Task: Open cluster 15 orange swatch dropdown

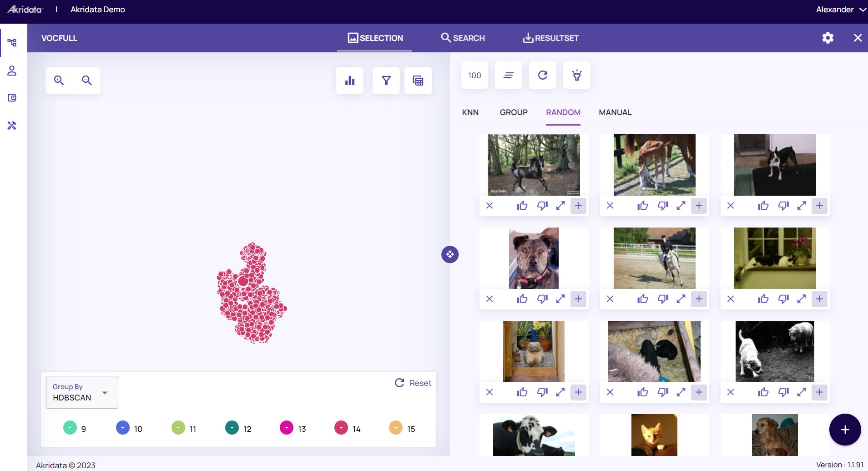Action: tap(396, 428)
